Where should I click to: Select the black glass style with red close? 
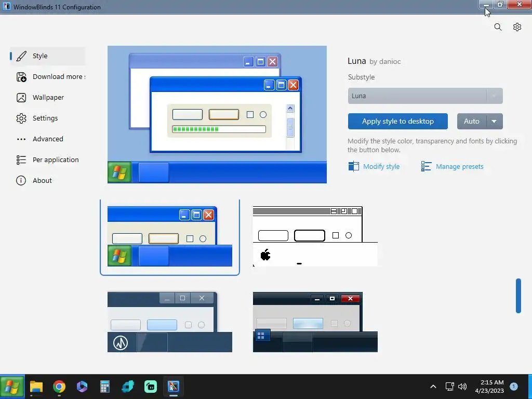tap(315, 322)
